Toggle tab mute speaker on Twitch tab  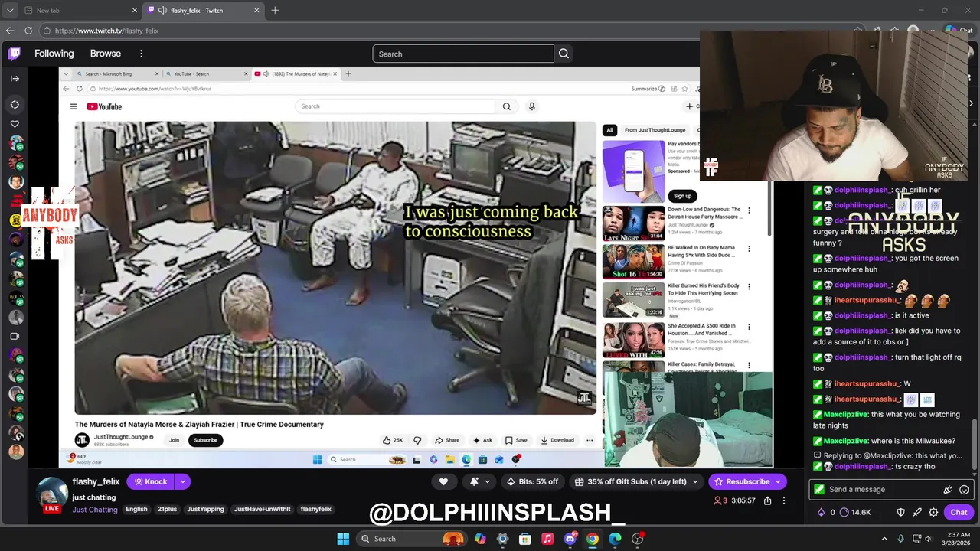click(162, 11)
